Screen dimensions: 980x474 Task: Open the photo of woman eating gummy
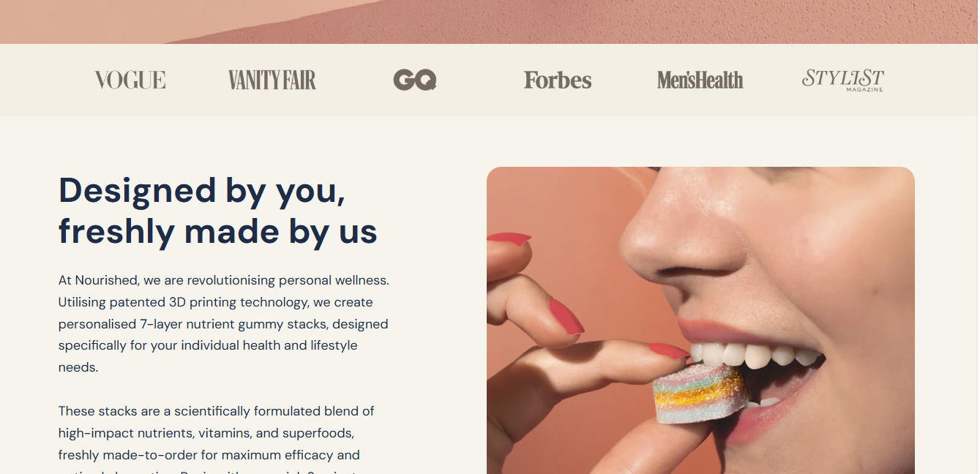(700, 320)
